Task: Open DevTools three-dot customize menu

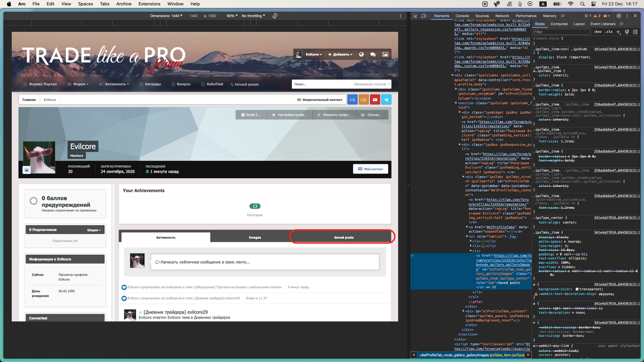Action: [627, 16]
